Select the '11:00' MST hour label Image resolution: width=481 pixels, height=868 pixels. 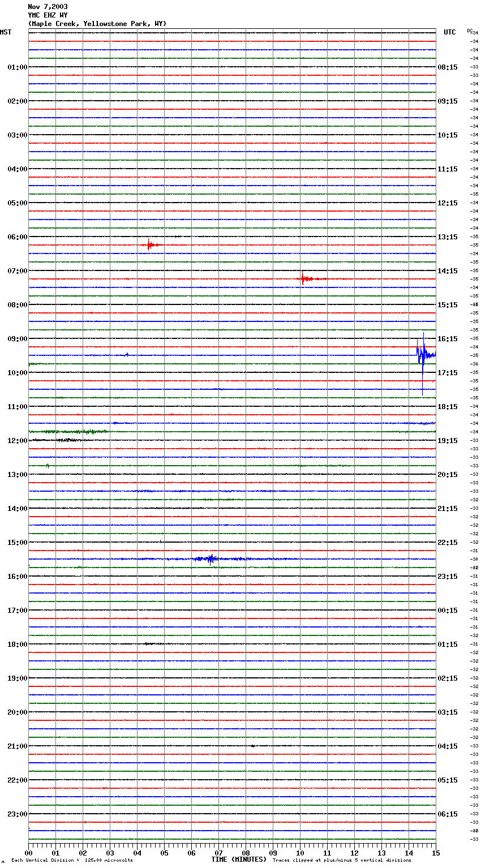coord(18,407)
